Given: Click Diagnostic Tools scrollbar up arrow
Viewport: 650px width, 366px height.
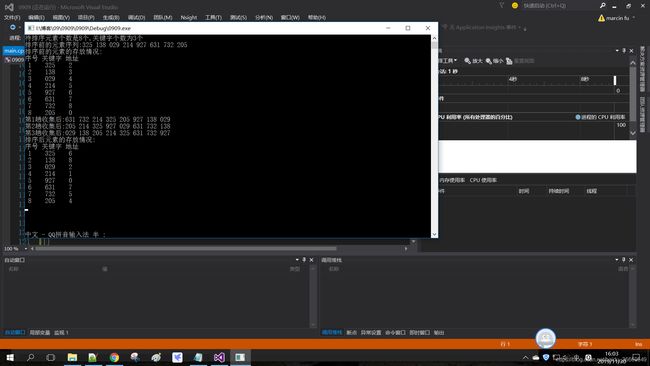Looking at the screenshot, I should [633, 63].
